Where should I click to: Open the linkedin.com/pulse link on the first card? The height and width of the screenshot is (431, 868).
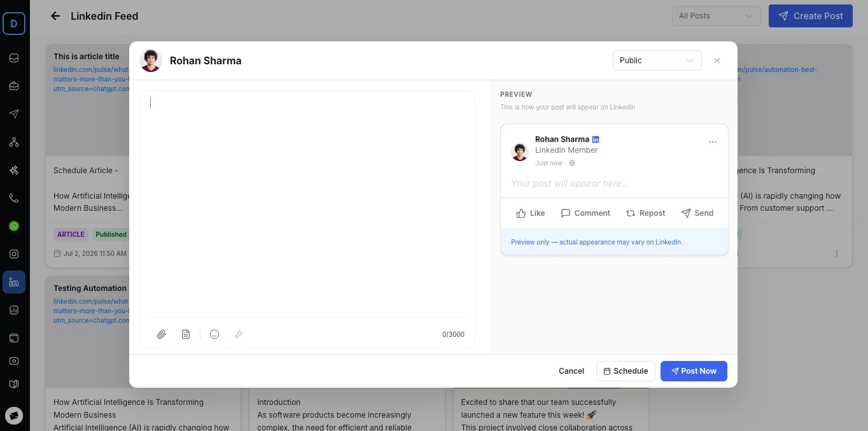[x=91, y=79]
